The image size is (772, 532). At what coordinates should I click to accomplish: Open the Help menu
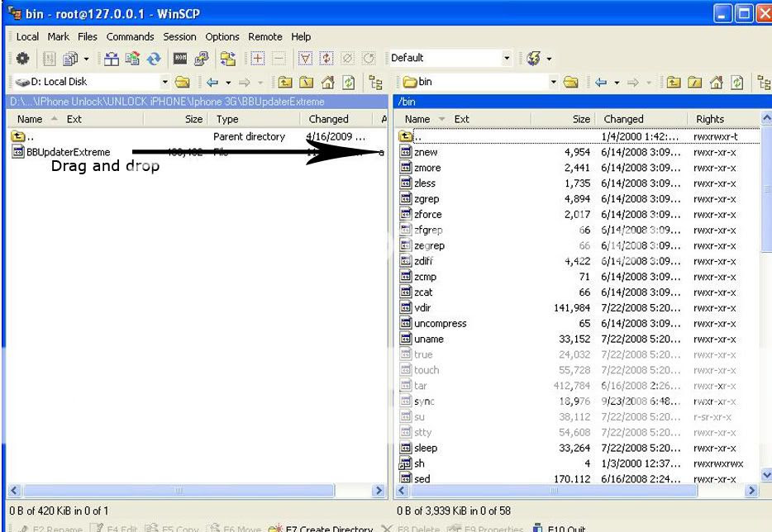[301, 37]
